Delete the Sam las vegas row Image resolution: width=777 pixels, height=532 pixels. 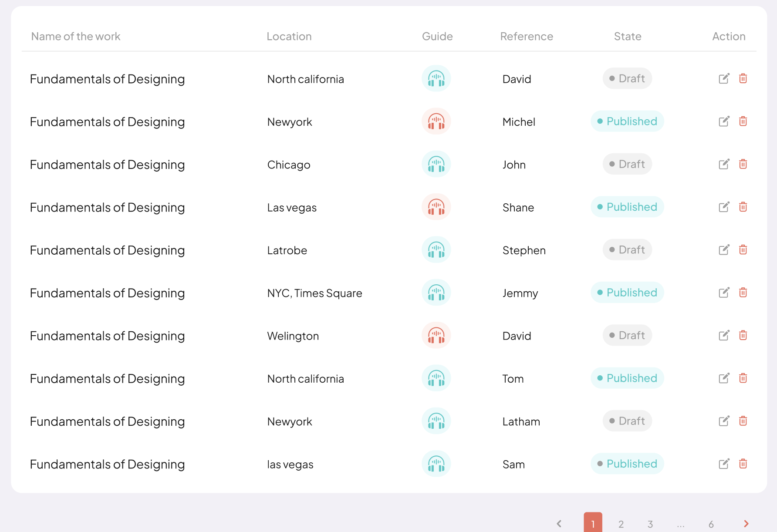[x=743, y=464]
